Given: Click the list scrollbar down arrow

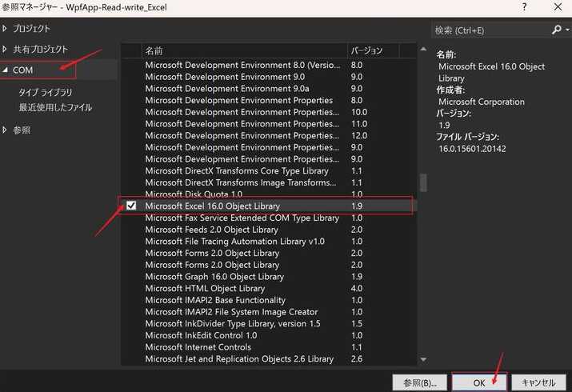Looking at the screenshot, I should coord(423,359).
